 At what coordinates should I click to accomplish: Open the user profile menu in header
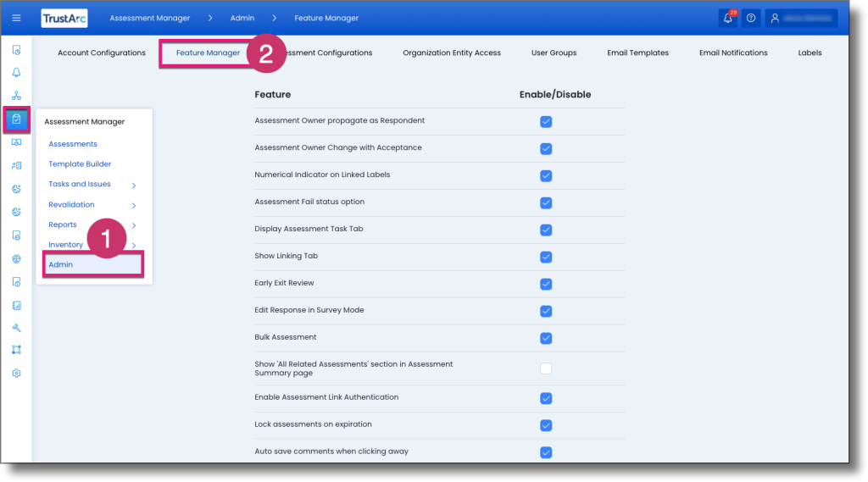(801, 19)
